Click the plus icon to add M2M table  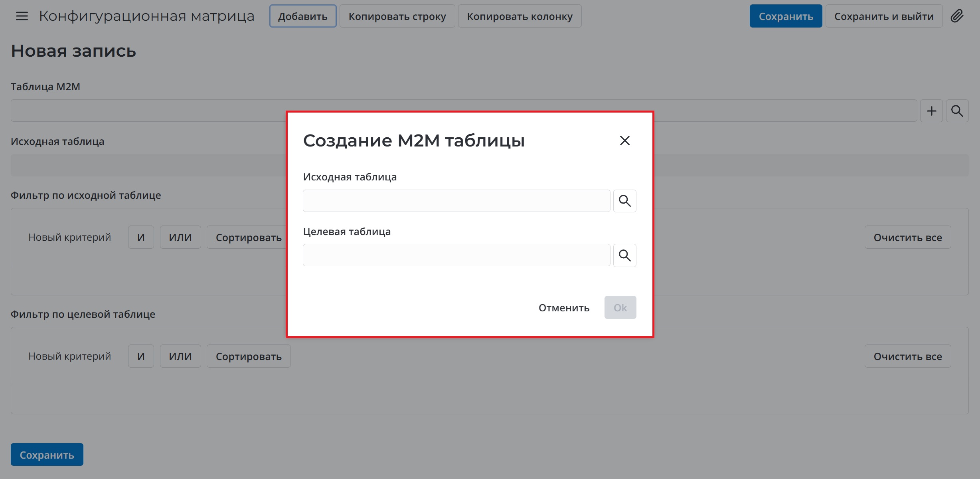[931, 111]
